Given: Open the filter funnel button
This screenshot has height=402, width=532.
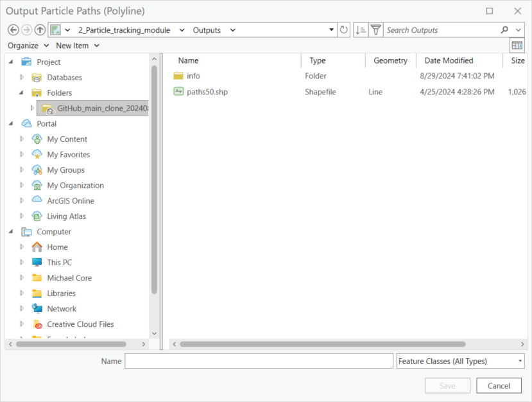Looking at the screenshot, I should [376, 30].
